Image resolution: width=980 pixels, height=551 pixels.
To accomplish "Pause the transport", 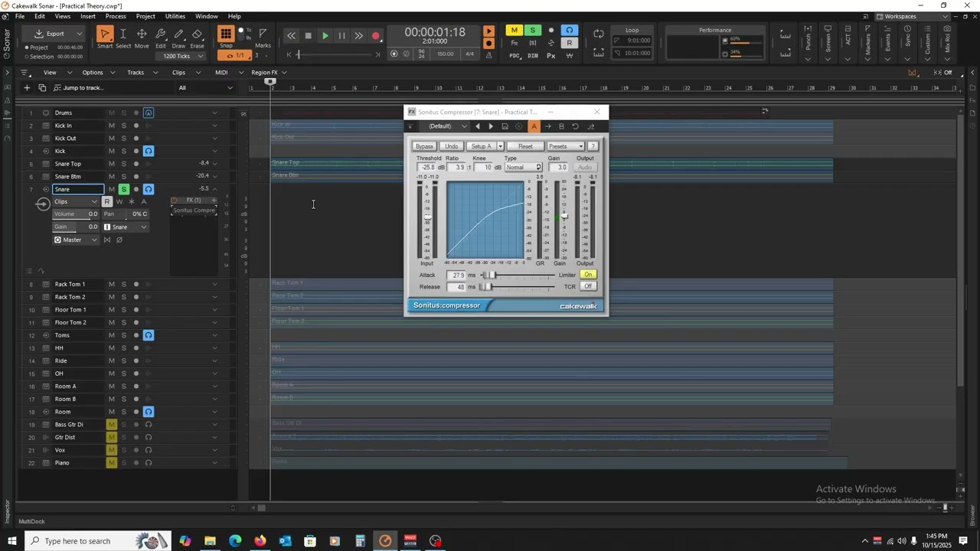I will (341, 36).
